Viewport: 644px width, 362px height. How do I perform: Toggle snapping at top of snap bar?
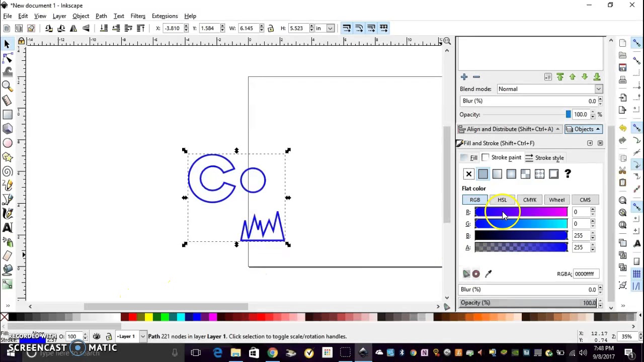point(636,44)
